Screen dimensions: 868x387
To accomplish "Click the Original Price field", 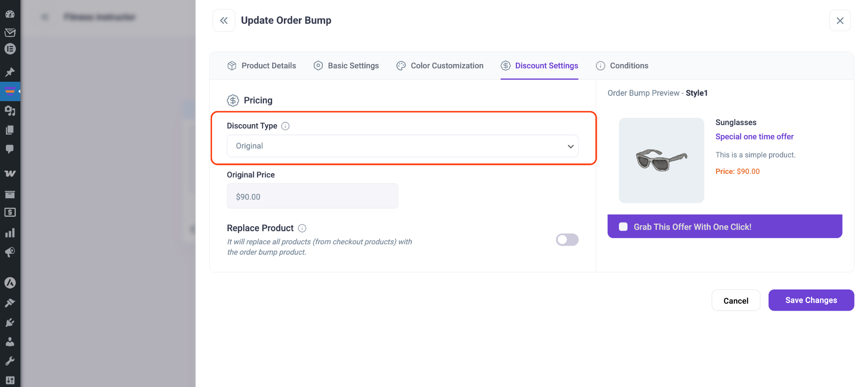I will [312, 196].
